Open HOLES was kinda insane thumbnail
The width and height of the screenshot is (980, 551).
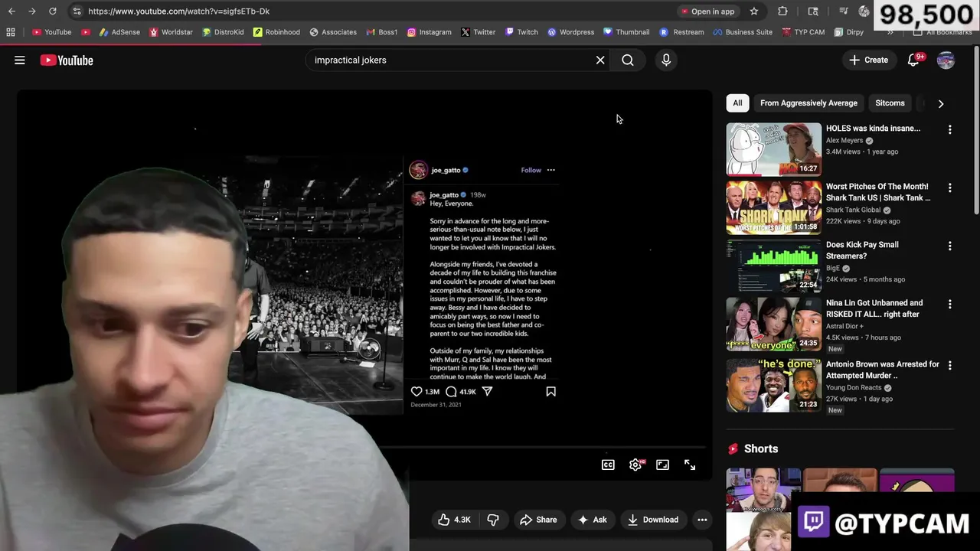(773, 149)
